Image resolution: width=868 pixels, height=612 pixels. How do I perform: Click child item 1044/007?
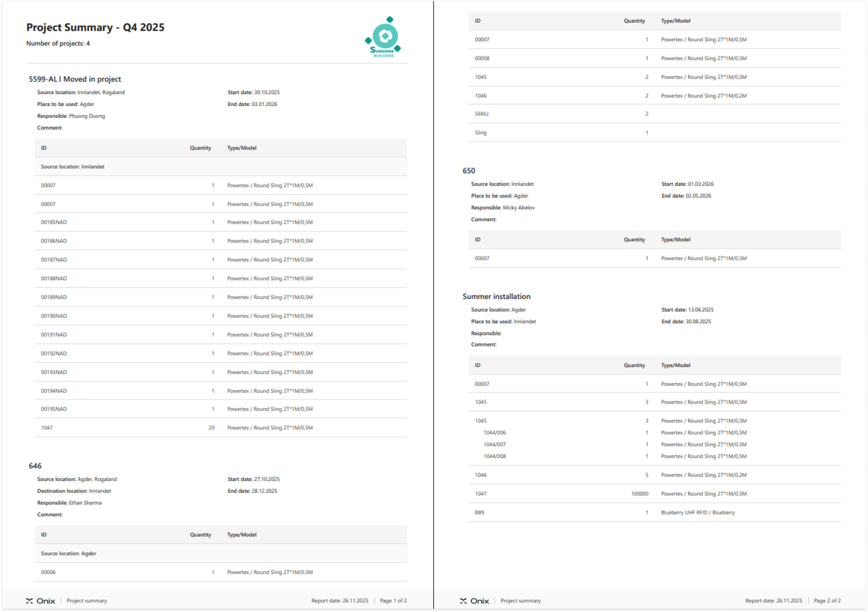coord(494,445)
